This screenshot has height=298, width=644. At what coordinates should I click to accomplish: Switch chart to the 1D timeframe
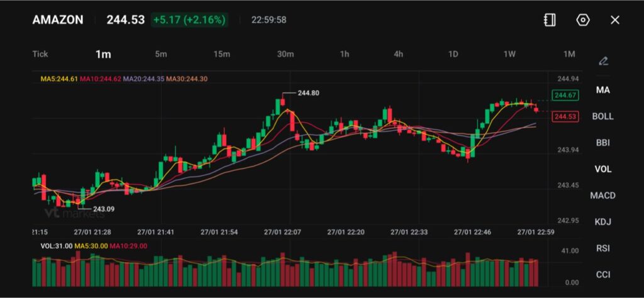click(453, 54)
